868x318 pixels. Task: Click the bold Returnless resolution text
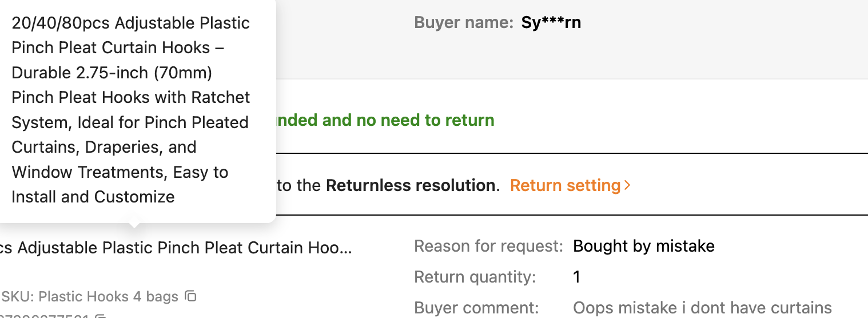tap(411, 185)
